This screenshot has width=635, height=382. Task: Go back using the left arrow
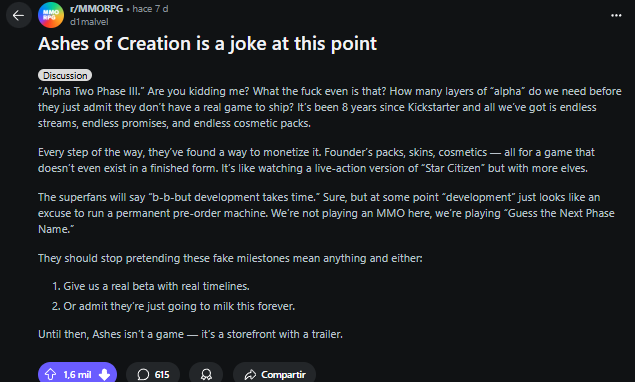click(x=18, y=15)
